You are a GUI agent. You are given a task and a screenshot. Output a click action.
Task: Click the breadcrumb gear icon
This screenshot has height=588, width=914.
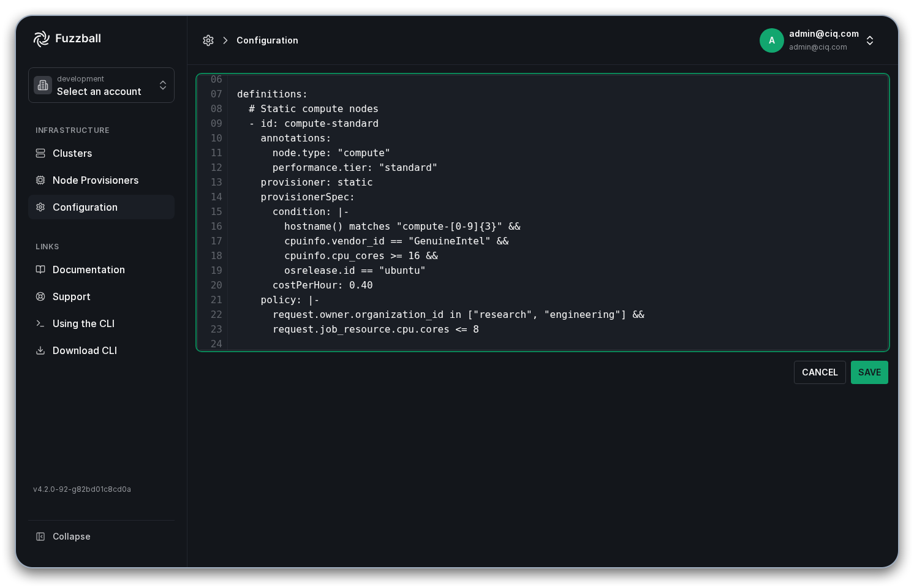point(208,40)
